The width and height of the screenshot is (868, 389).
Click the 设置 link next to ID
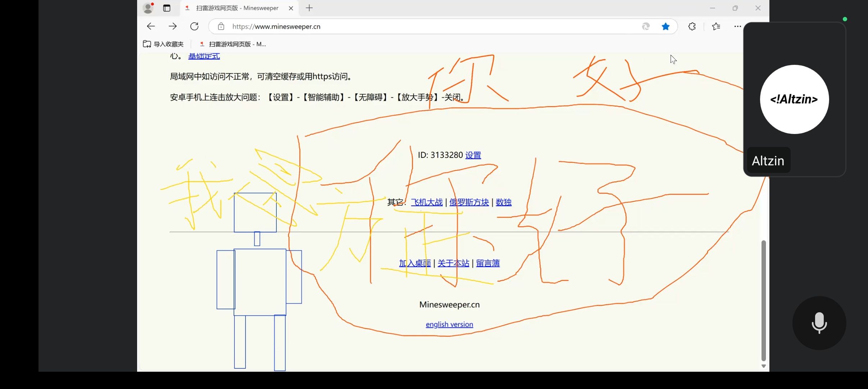pos(473,155)
